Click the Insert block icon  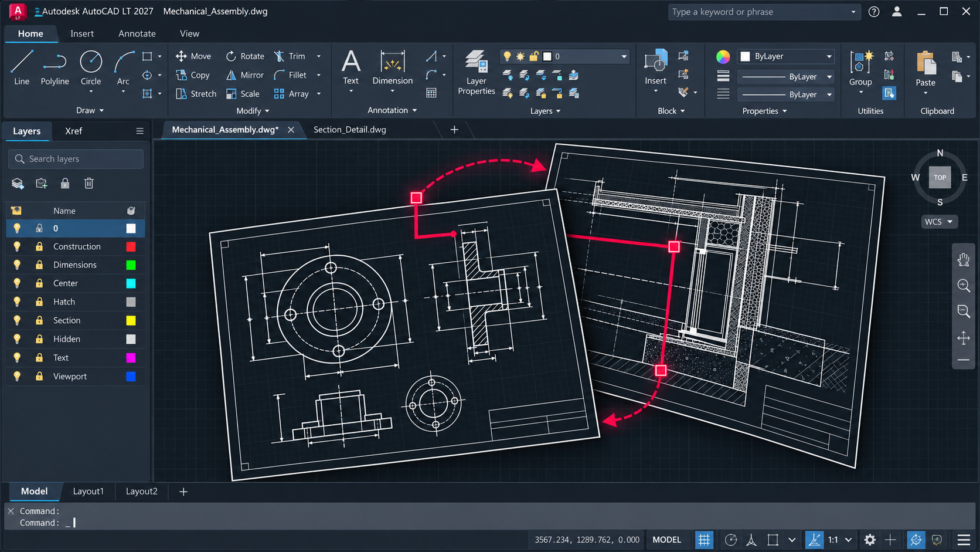[x=655, y=68]
